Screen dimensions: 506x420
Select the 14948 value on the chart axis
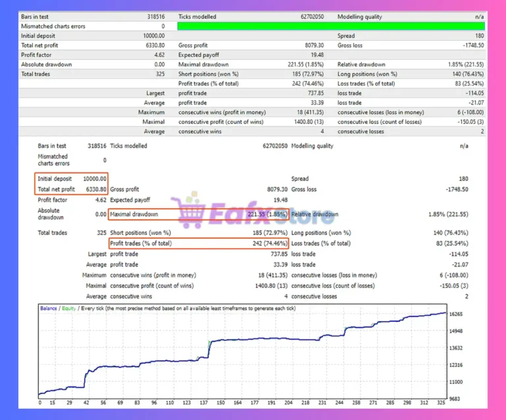[456, 331]
